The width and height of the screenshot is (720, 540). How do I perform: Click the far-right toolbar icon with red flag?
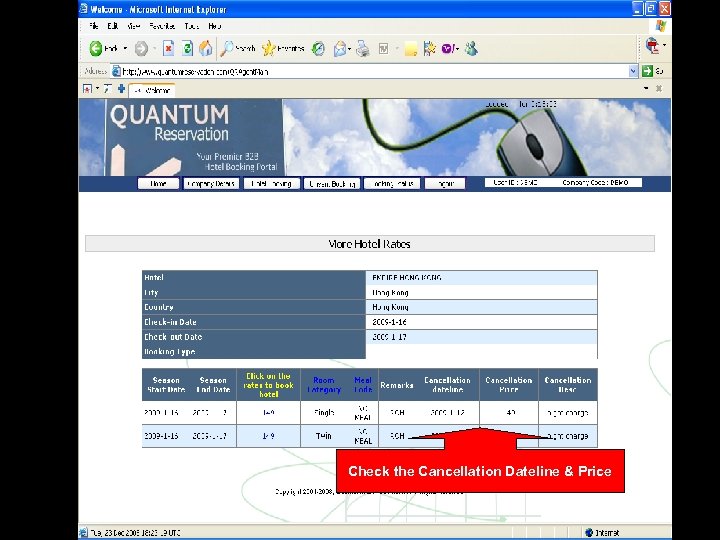(x=652, y=45)
